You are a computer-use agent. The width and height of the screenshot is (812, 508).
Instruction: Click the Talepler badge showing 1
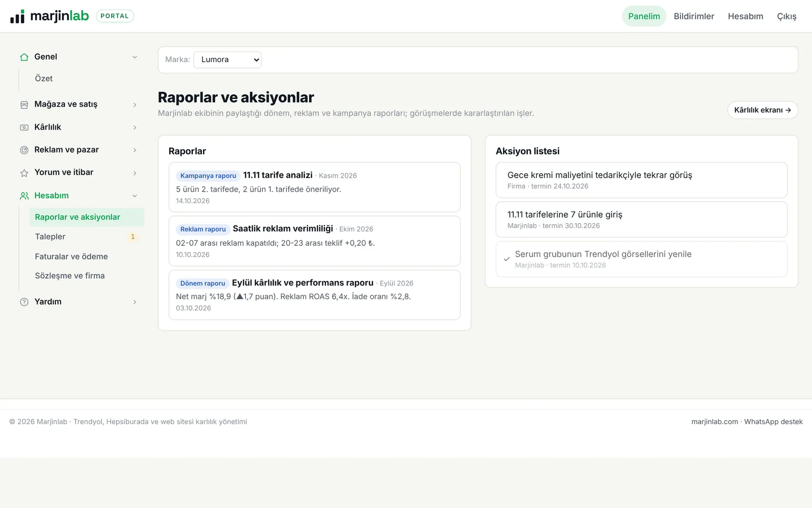point(133,237)
